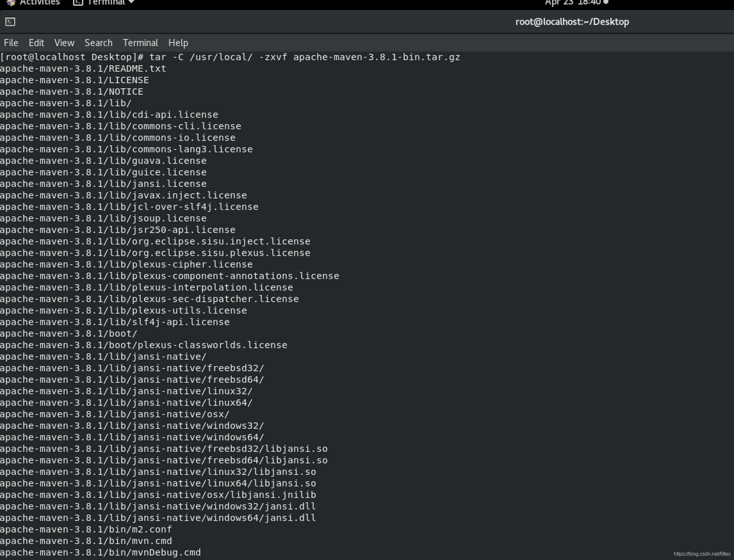Click the guava.license line
The width and height of the screenshot is (734, 560).
click(x=103, y=161)
